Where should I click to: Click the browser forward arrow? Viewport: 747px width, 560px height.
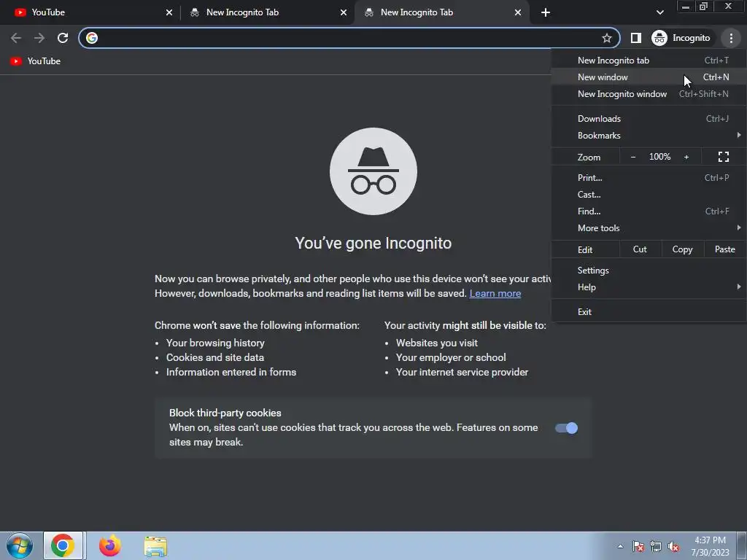tap(39, 38)
